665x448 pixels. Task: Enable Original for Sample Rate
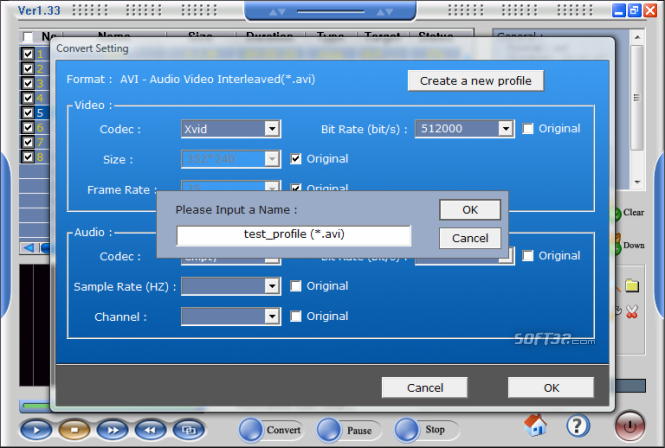pyautogui.click(x=296, y=286)
